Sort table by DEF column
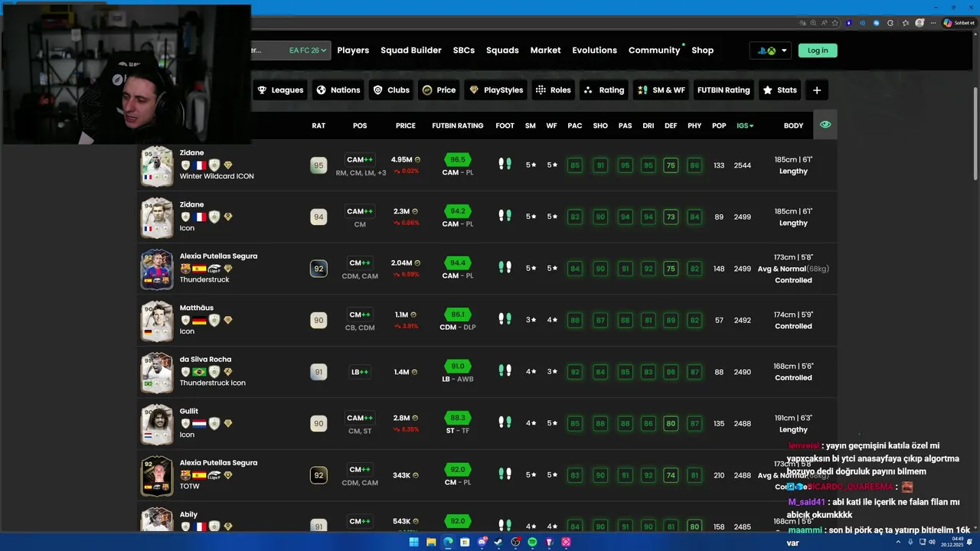980x551 pixels. tap(671, 126)
